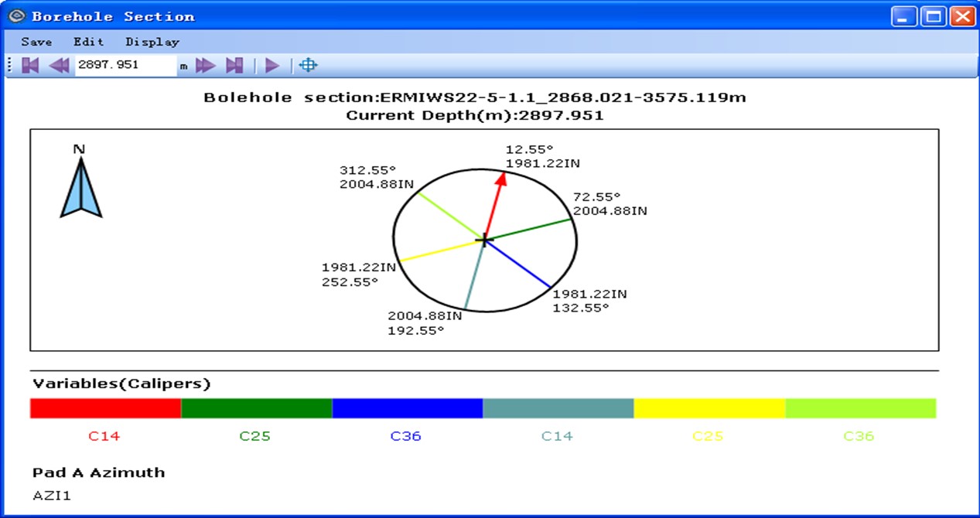Viewport: 980px width, 518px height.
Task: Click the Current Depth(m) title line
Action: click(474, 115)
